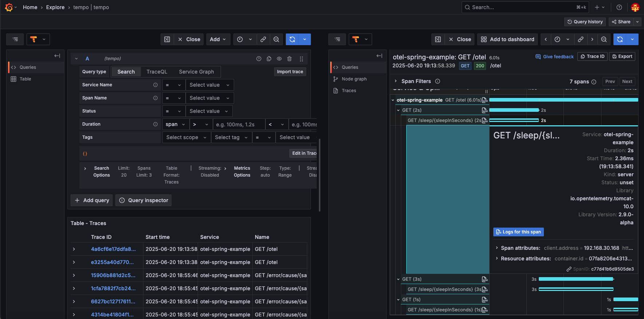Collapse the GET (2s) span row
The image size is (644, 319).
398,110
